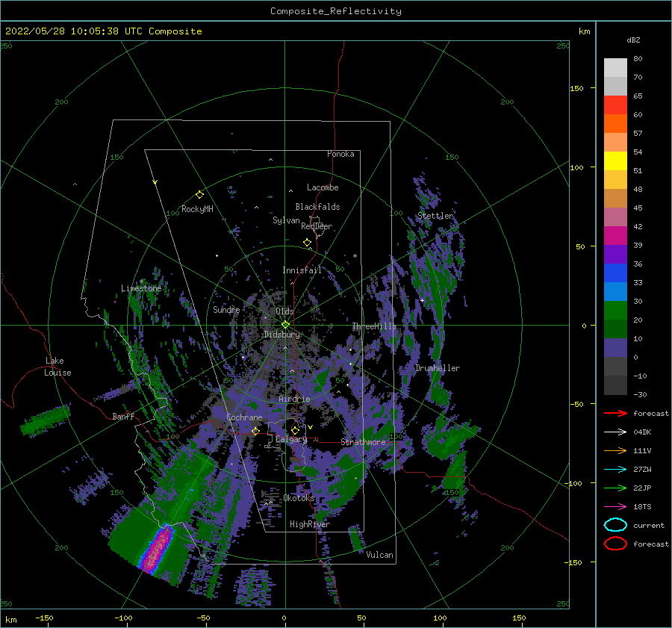
Task: Click the Limestone label
Action: pyautogui.click(x=141, y=288)
